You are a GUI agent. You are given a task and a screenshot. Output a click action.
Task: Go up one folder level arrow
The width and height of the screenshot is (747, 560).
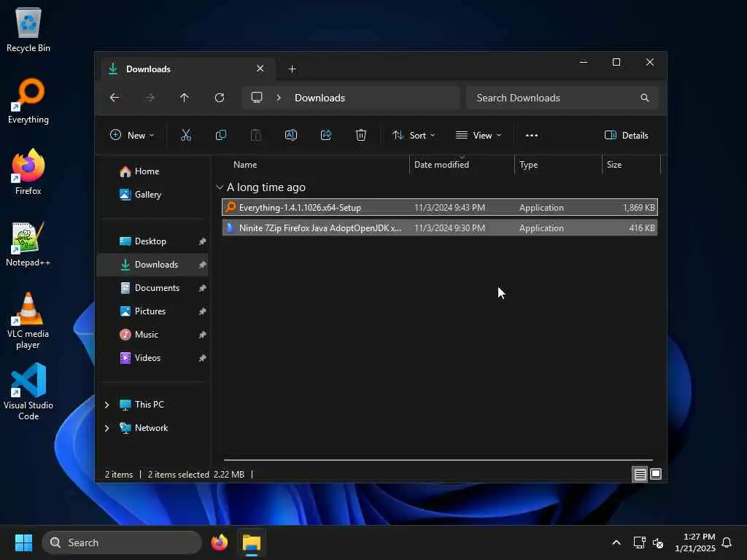[x=185, y=98]
